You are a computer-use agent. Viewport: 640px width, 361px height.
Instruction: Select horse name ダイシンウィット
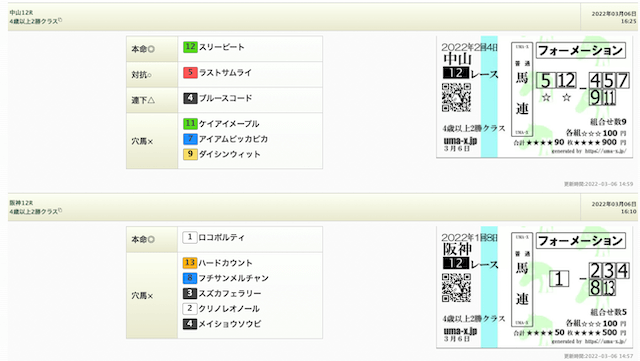pos(229,154)
